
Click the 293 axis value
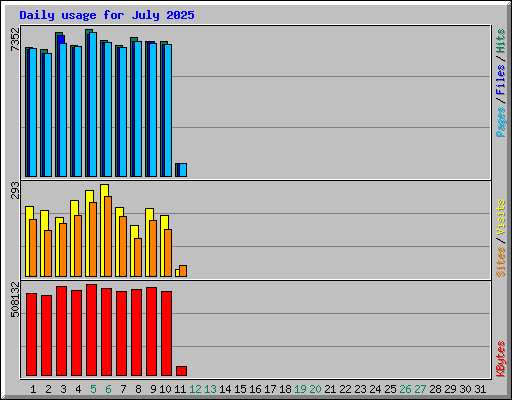point(15,190)
